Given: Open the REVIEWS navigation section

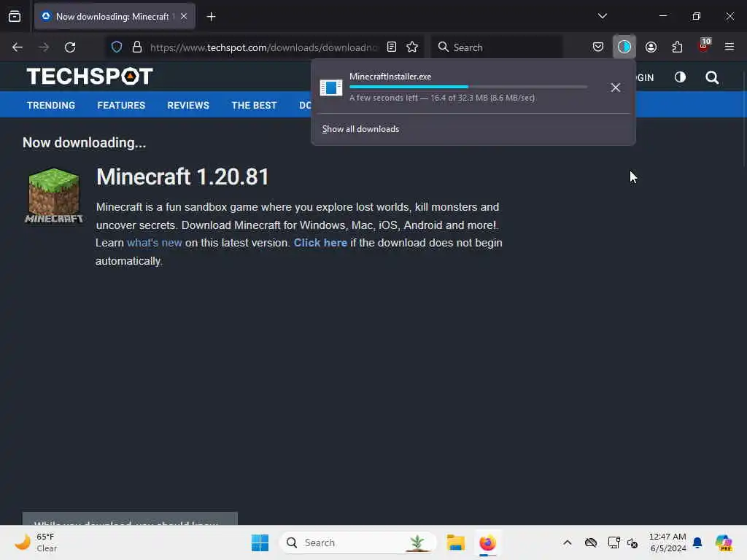Looking at the screenshot, I should 188,105.
